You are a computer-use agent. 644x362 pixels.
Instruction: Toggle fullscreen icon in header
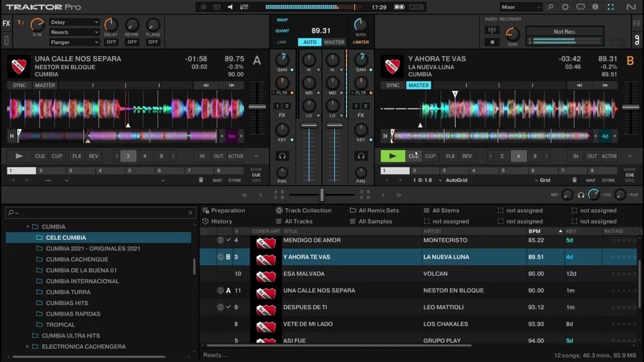(610, 7)
